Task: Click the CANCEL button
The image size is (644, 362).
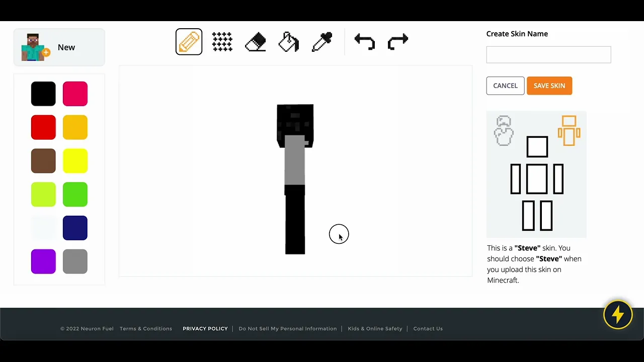Action: 505,85
